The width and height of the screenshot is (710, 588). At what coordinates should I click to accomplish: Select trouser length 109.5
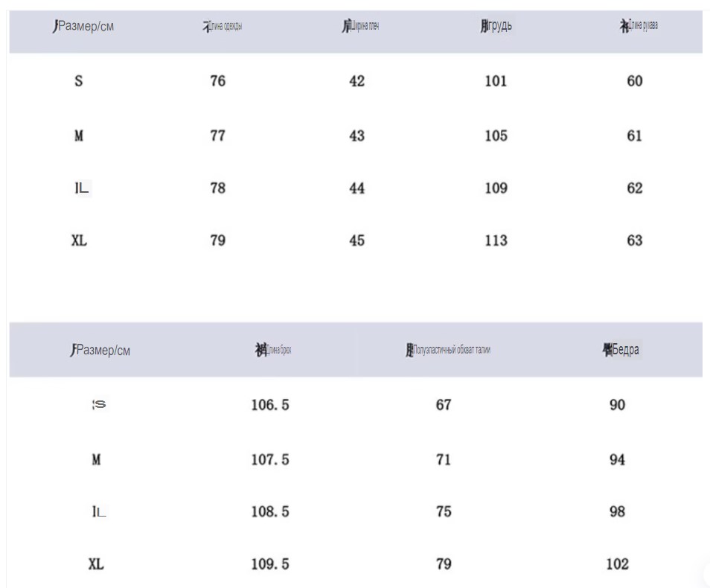270,564
